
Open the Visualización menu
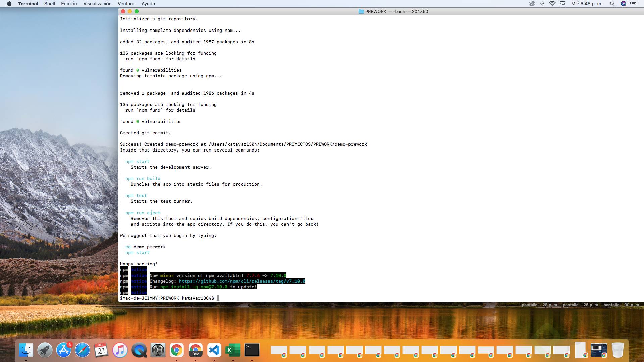click(97, 4)
